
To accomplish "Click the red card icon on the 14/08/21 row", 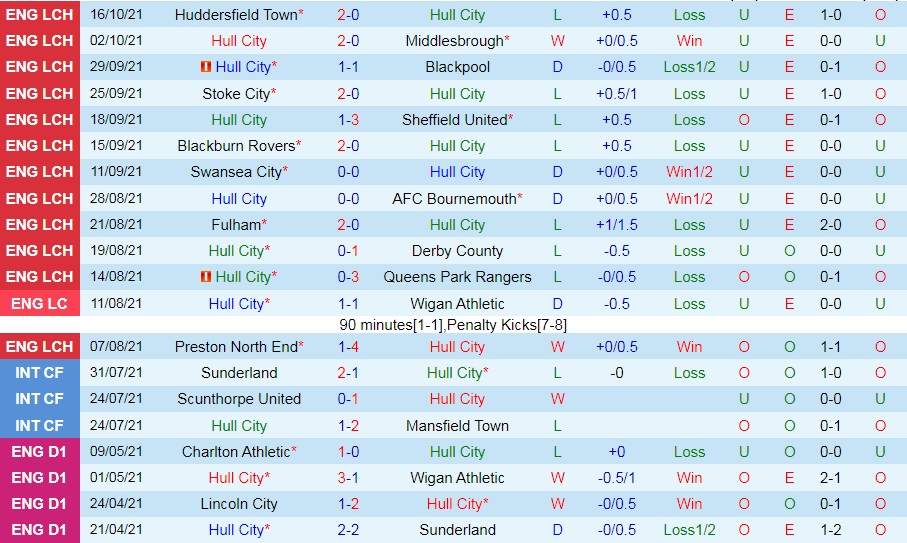I will point(206,277).
